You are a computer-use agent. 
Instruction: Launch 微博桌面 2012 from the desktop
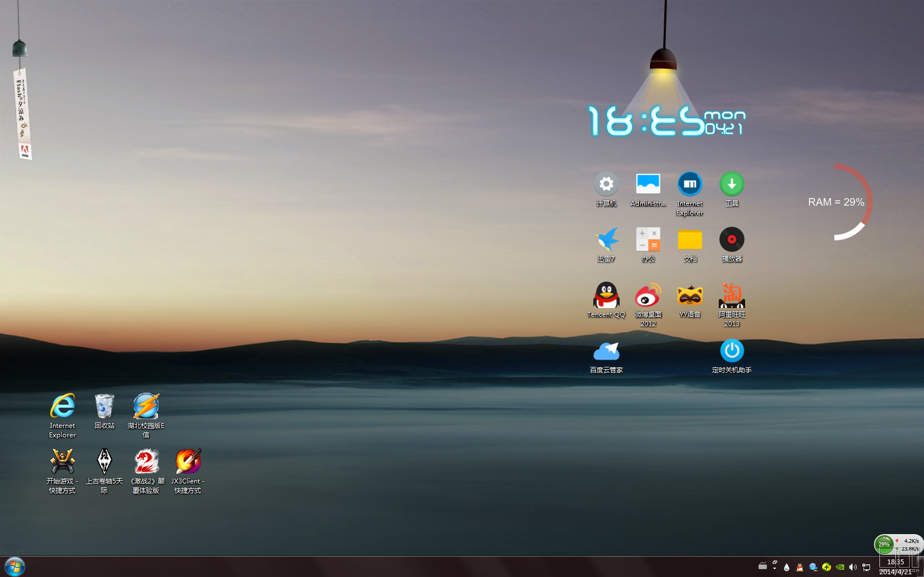[x=648, y=296]
